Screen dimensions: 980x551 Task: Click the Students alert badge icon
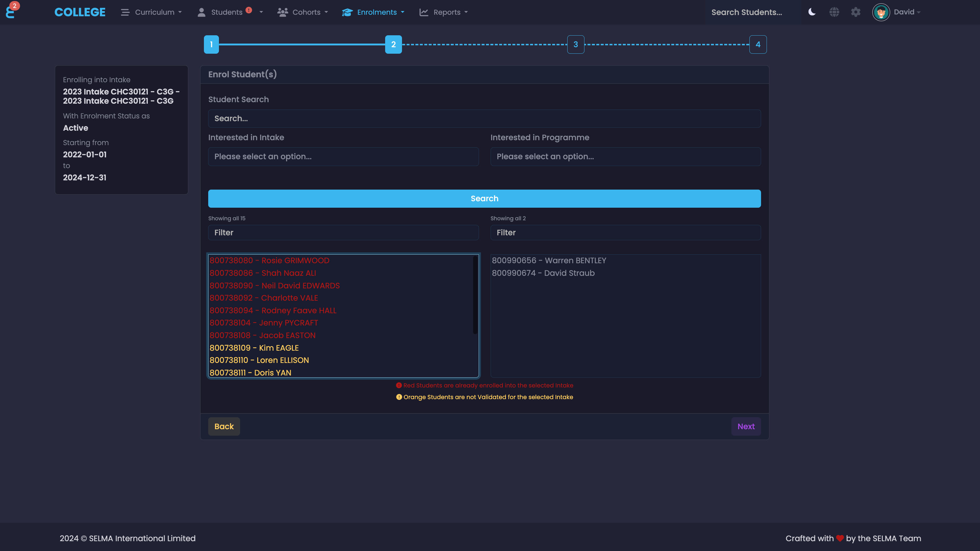point(249,10)
